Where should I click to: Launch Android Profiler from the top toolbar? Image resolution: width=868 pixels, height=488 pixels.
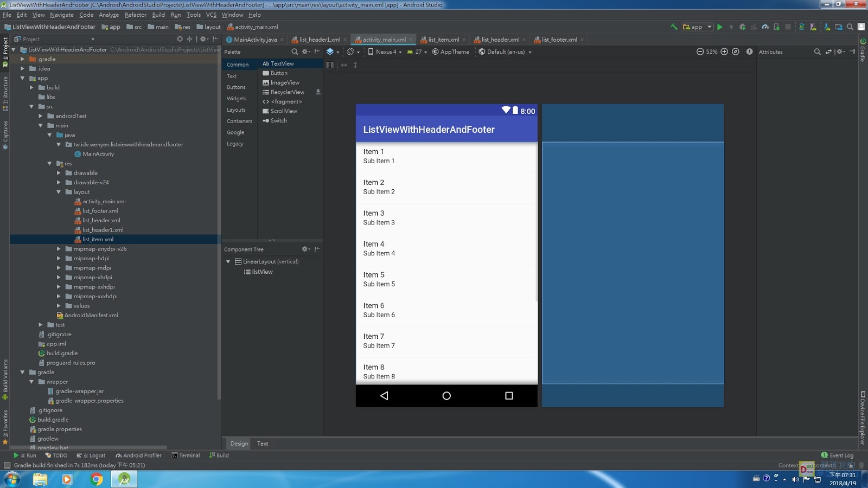(766, 27)
